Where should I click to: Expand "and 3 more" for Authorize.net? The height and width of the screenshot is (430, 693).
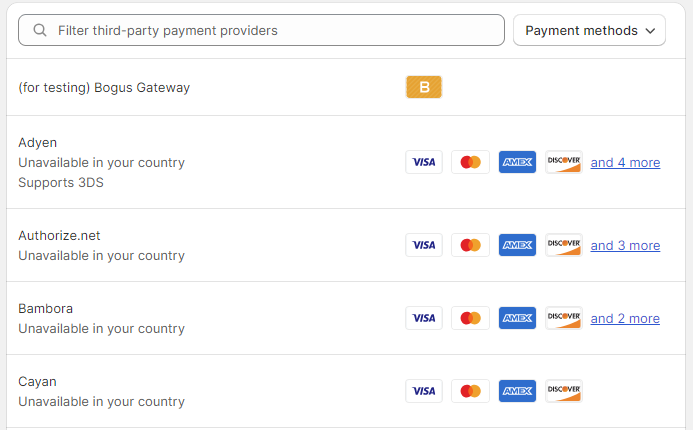point(625,245)
